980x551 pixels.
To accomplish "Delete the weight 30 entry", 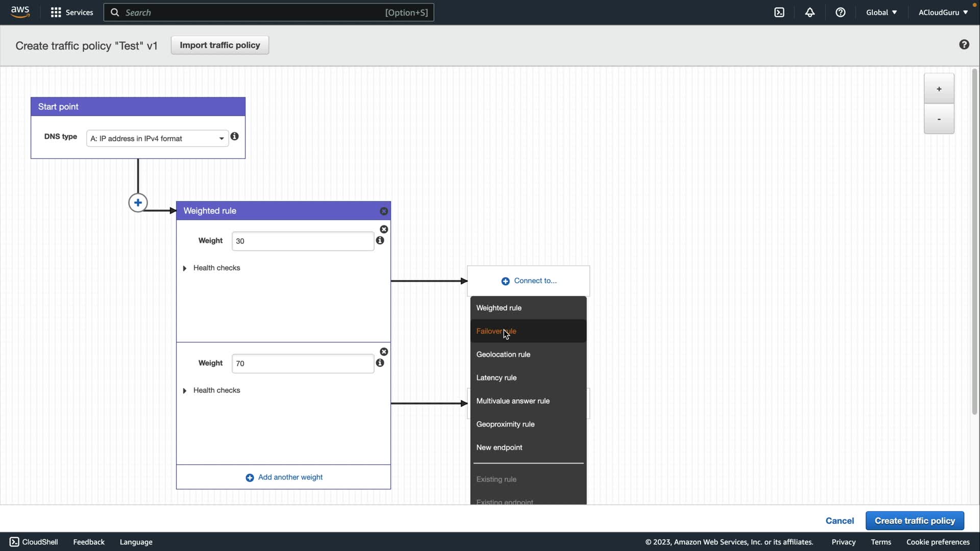I will point(384,230).
